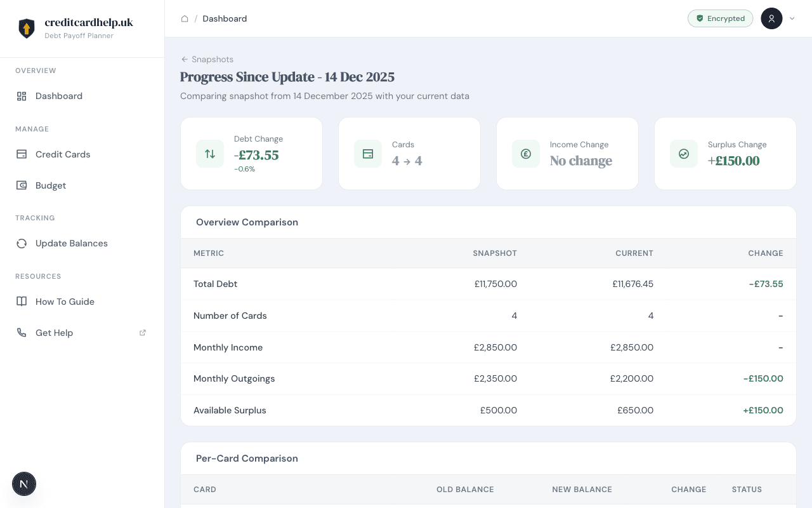Image resolution: width=812 pixels, height=508 pixels.
Task: Click the round N badge icon
Action: pos(24,484)
